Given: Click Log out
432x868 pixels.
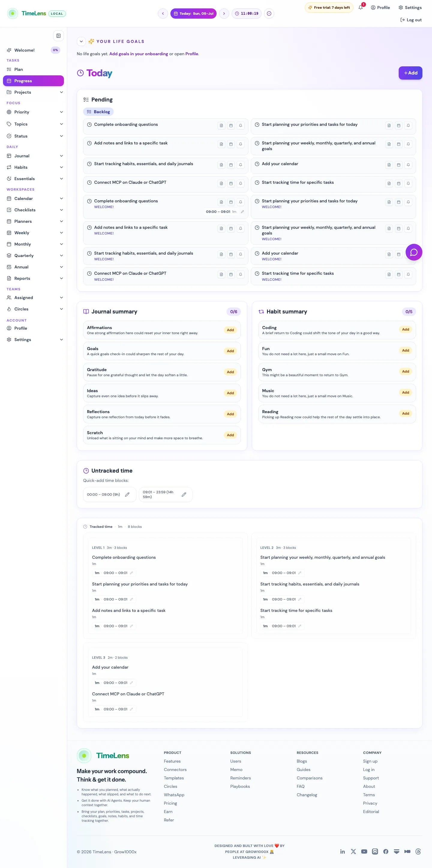Looking at the screenshot, I should click(410, 20).
